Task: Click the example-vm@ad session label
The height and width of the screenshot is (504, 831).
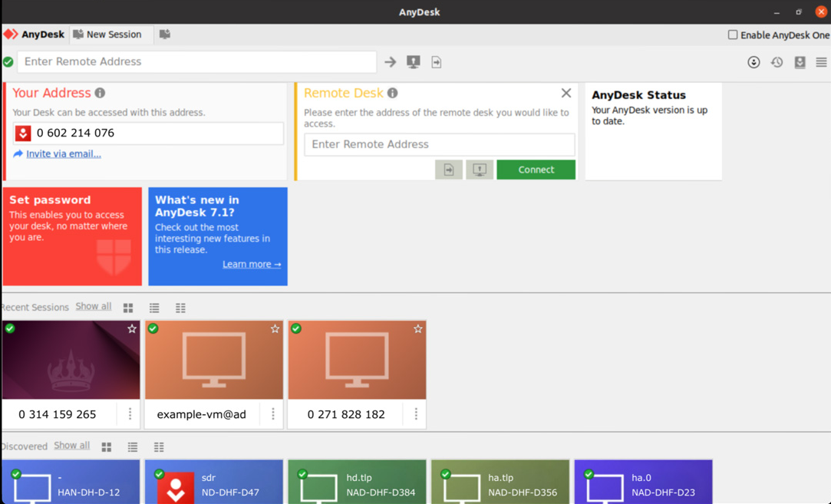Action: click(201, 414)
